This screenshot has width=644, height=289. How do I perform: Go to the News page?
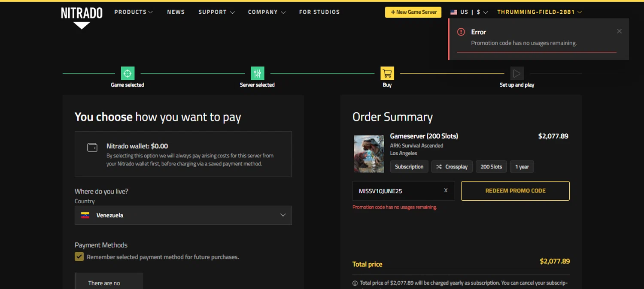click(176, 12)
